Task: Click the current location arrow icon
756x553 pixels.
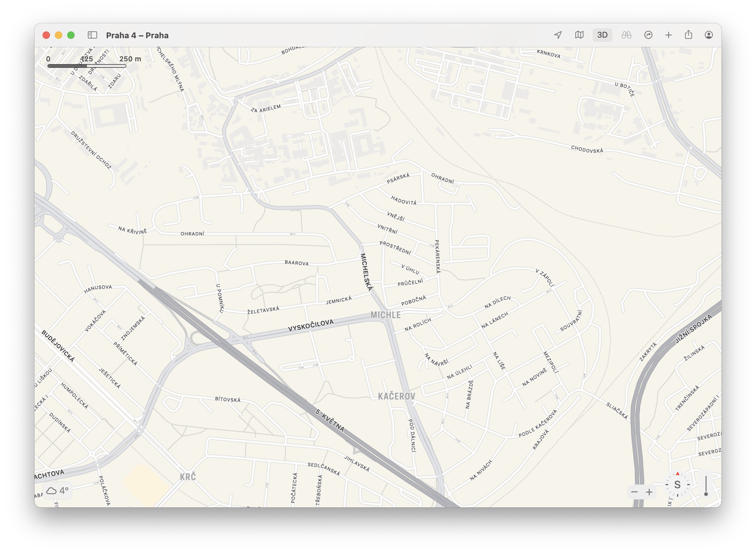Action: (x=558, y=35)
